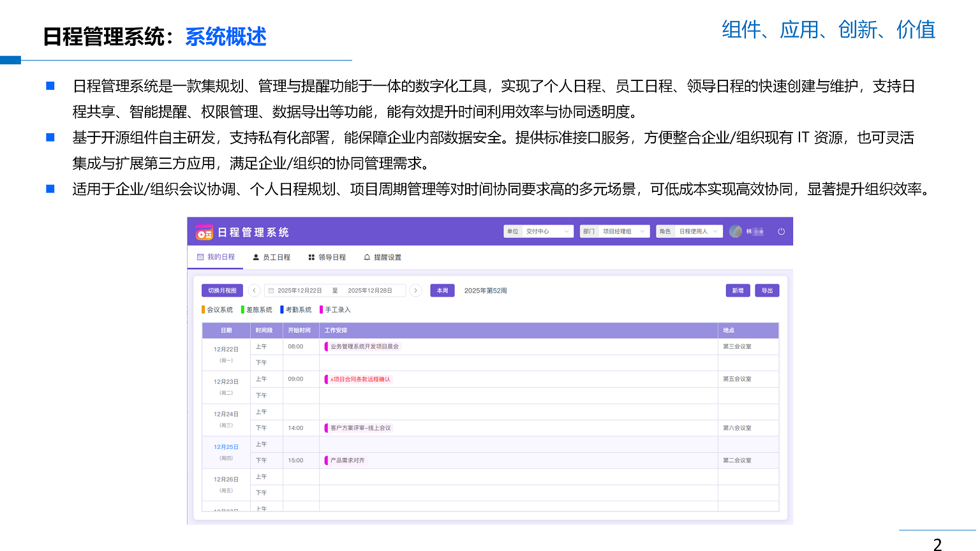Go to previous week with left arrow
This screenshot has height=551, width=980.
click(x=254, y=291)
